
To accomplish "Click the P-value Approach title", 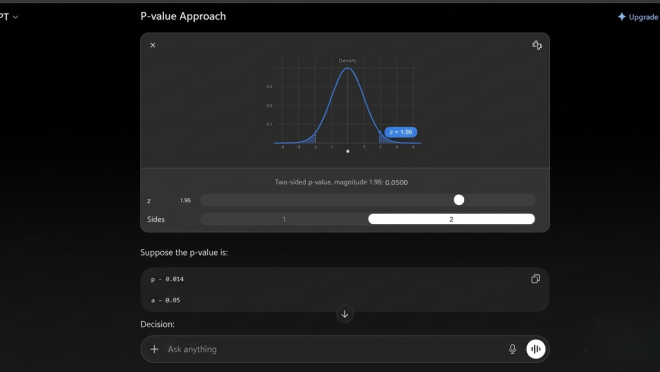I will pyautogui.click(x=183, y=16).
